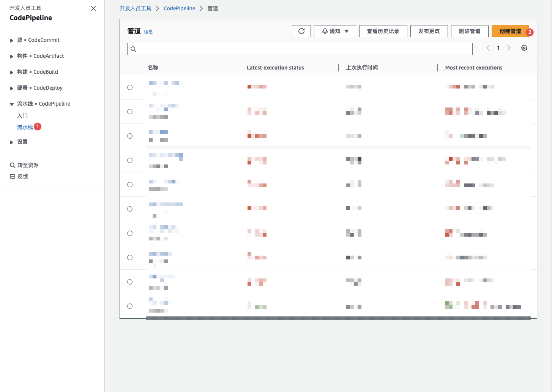The width and height of the screenshot is (552, 392).
Task: Expand 构建 • CodeBuild section
Action: click(12, 72)
